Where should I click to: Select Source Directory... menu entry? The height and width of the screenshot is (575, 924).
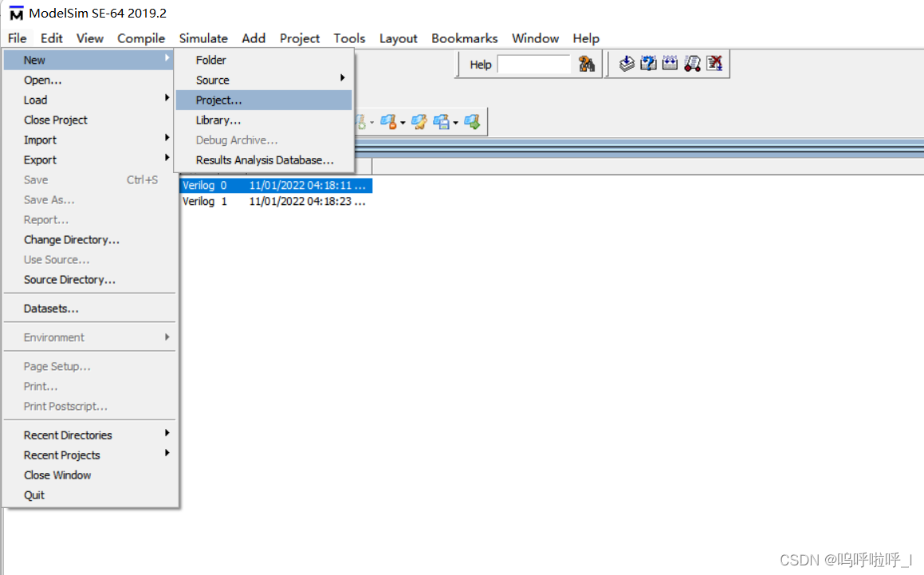pos(89,280)
